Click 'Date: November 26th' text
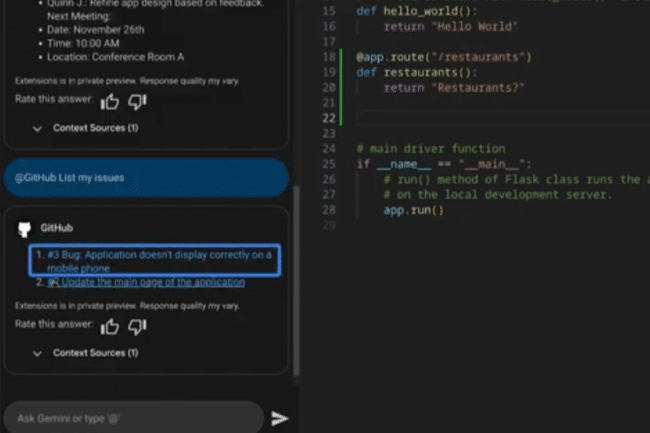Image resolution: width=650 pixels, height=433 pixels. tap(95, 30)
